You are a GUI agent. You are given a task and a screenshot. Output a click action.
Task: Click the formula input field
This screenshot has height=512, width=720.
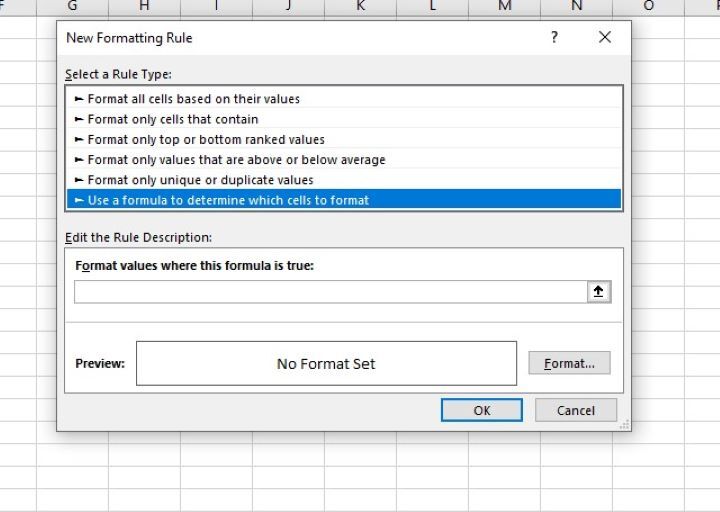[330, 291]
